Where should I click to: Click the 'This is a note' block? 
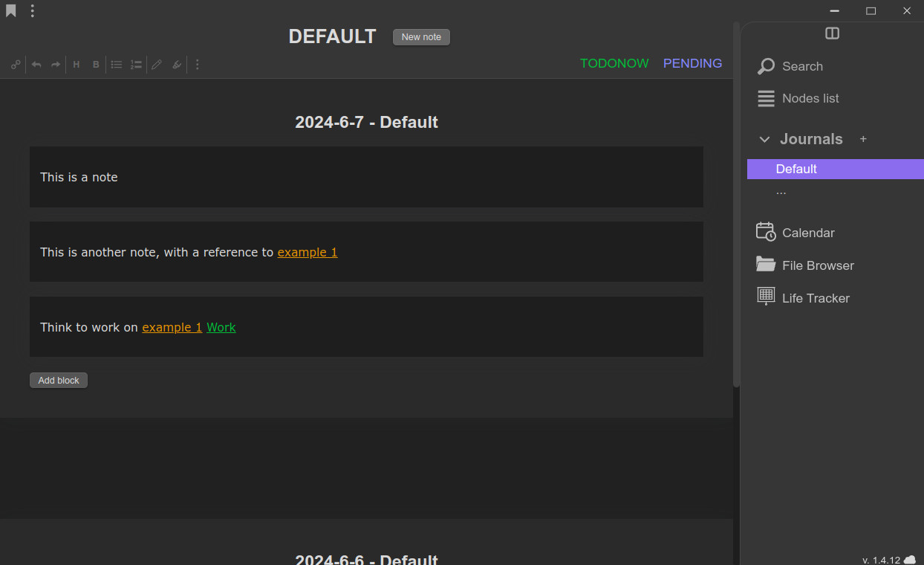(366, 177)
